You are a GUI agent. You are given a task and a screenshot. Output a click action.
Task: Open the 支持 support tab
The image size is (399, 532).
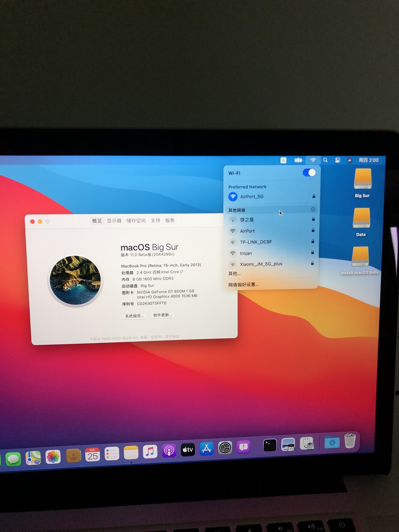pos(155,221)
